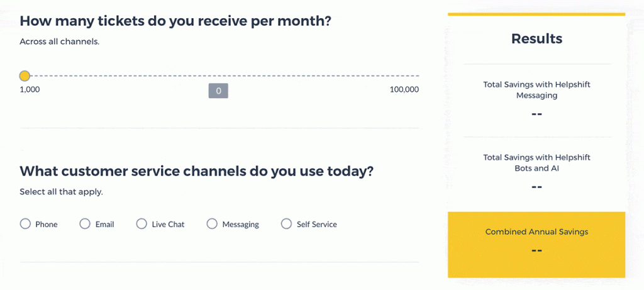Click the 100,000 maximum slider label
This screenshot has width=644, height=290.
pos(404,90)
